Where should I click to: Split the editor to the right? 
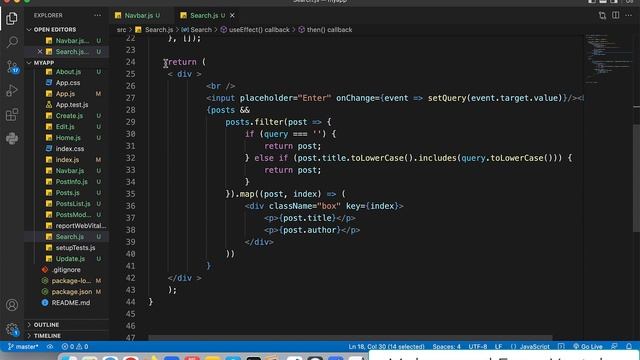coord(616,16)
